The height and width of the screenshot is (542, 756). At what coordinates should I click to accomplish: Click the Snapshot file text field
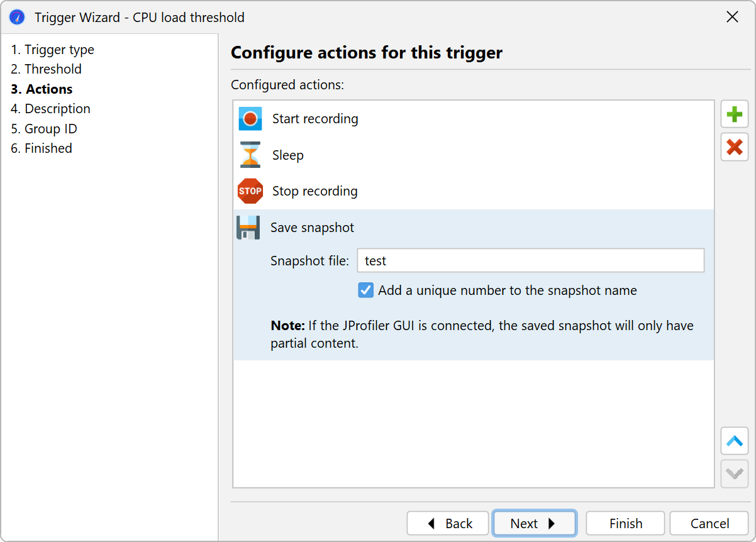pyautogui.click(x=530, y=260)
